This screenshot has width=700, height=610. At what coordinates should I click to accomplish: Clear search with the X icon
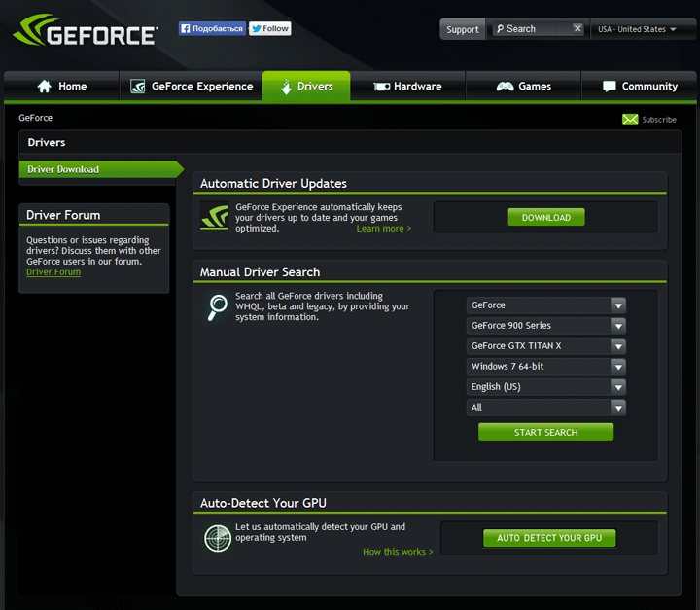pyautogui.click(x=577, y=28)
